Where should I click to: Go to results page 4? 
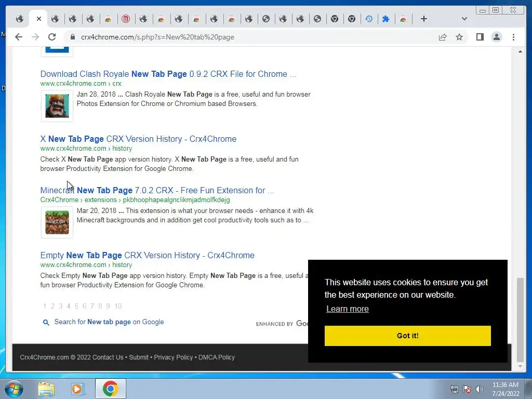click(x=68, y=306)
